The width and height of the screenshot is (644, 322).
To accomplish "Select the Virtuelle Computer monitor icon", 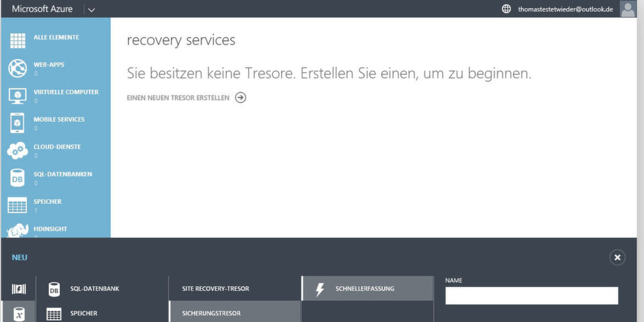I will click(x=17, y=96).
